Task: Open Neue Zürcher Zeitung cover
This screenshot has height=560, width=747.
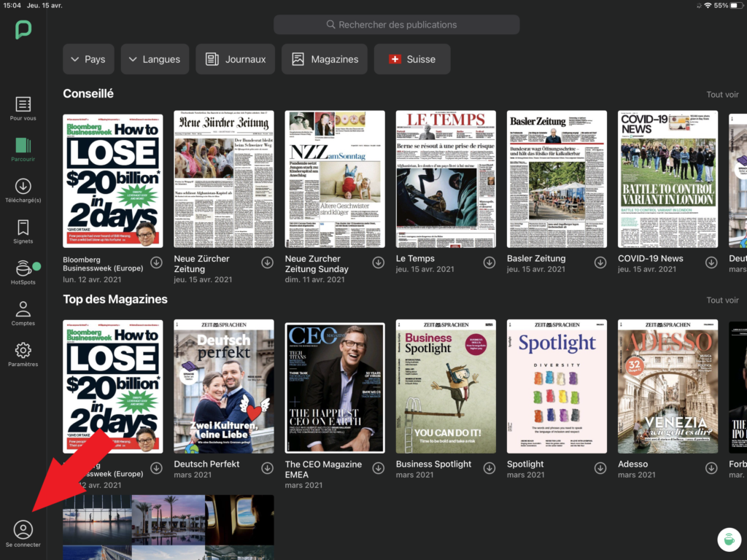Action: [224, 179]
